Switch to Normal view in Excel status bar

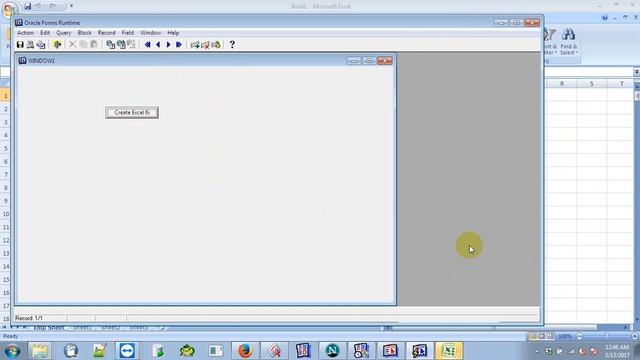click(x=533, y=336)
